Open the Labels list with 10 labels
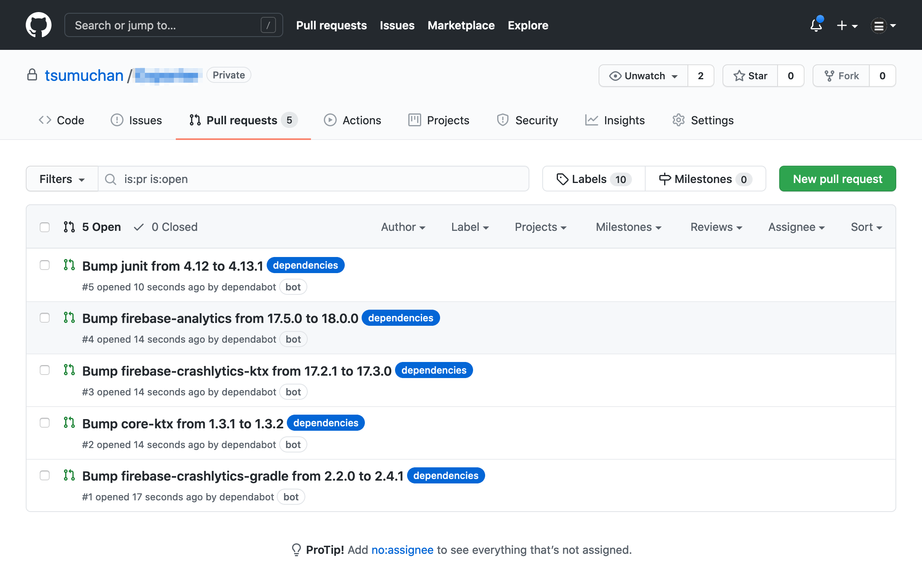Image resolution: width=922 pixels, height=588 pixels. tap(594, 179)
